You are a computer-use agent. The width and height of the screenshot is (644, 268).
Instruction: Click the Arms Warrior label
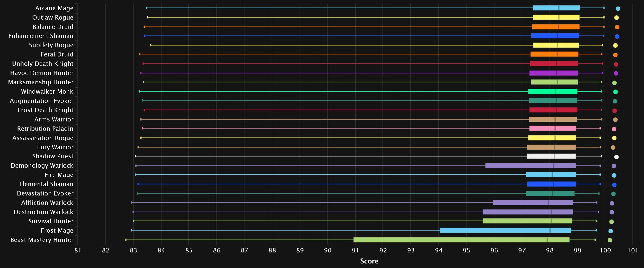click(x=54, y=119)
